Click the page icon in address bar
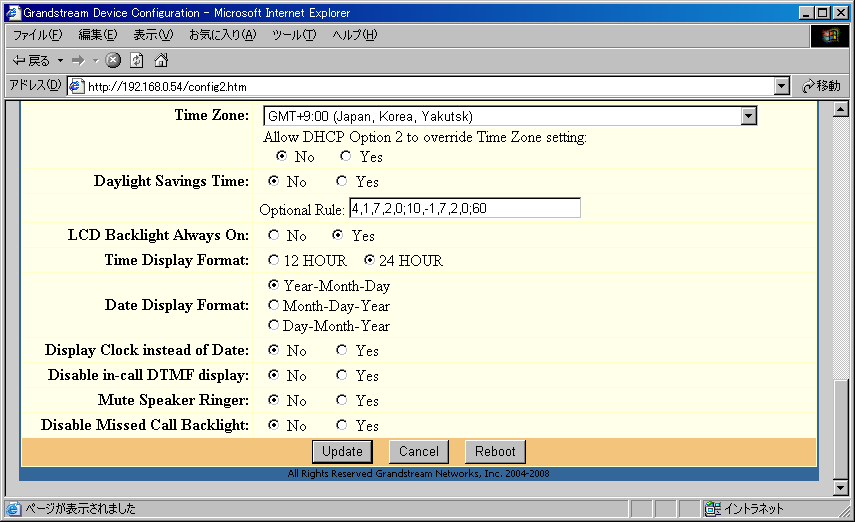This screenshot has height=522, width=855. point(76,86)
